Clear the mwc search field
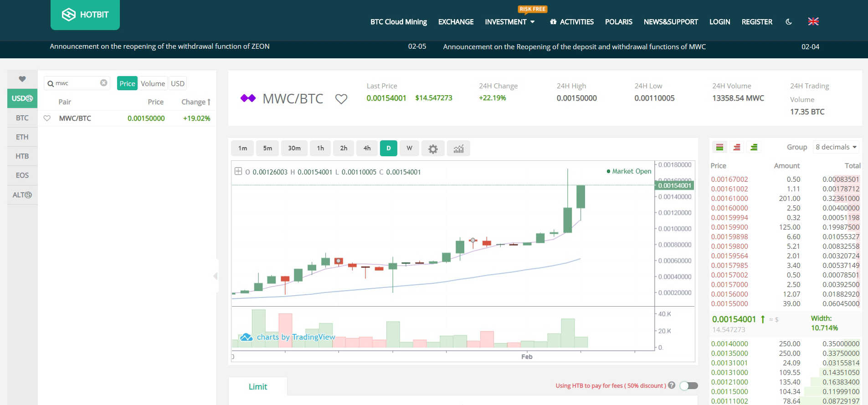Screen dimensions: 868x405 point(103,83)
